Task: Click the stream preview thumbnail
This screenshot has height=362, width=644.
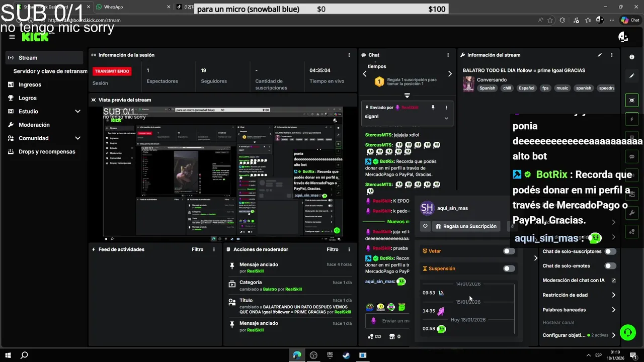Action: click(223, 171)
